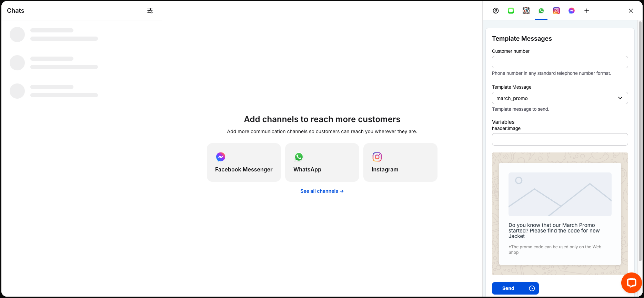Image resolution: width=644 pixels, height=298 pixels.
Task: Open the Instagram tab in side panel
Action: click(x=556, y=11)
